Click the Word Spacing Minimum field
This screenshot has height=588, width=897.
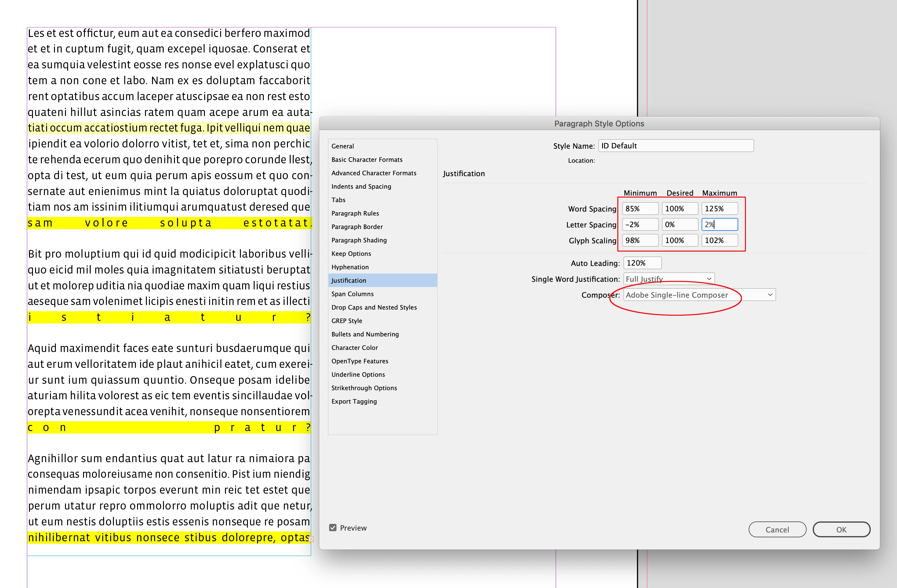[640, 209]
